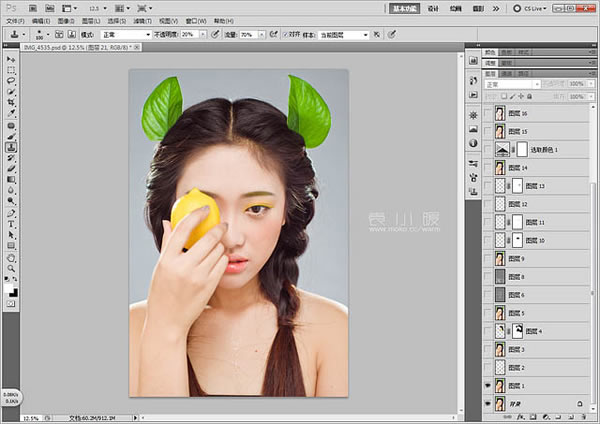Screen dimensions: 600x424
Task: Click the foreground color swatch
Action: pyautogui.click(x=9, y=285)
